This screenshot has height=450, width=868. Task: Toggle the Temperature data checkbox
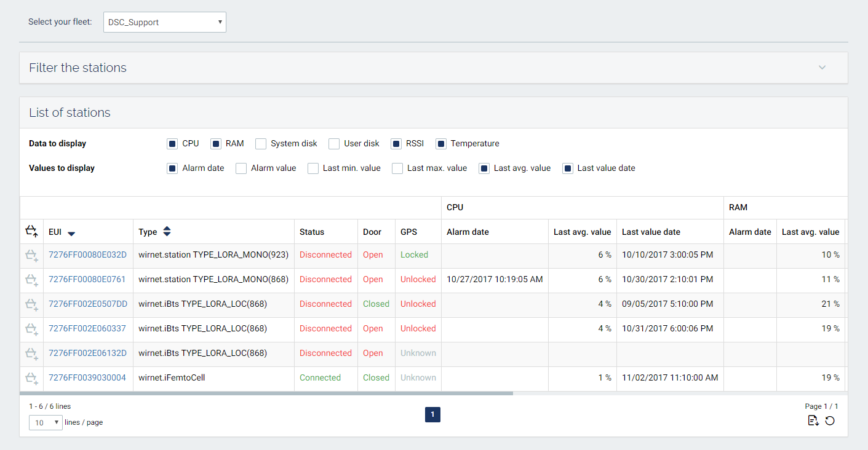coord(440,144)
